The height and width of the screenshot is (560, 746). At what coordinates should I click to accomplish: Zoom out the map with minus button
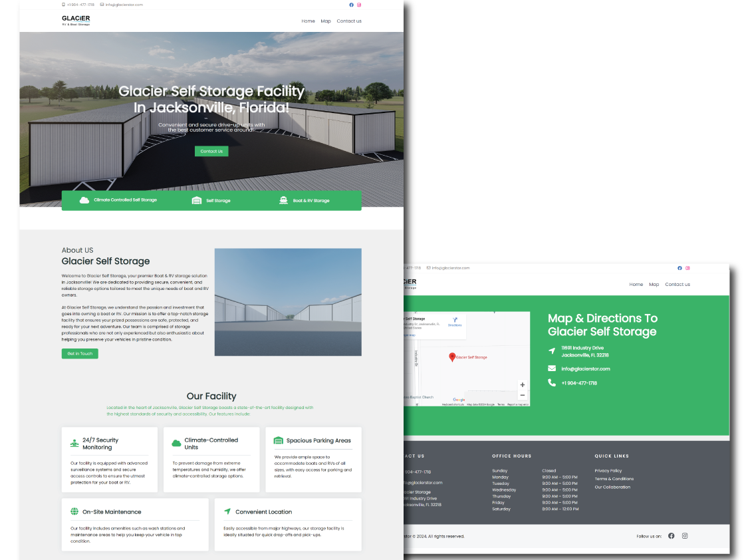(523, 395)
